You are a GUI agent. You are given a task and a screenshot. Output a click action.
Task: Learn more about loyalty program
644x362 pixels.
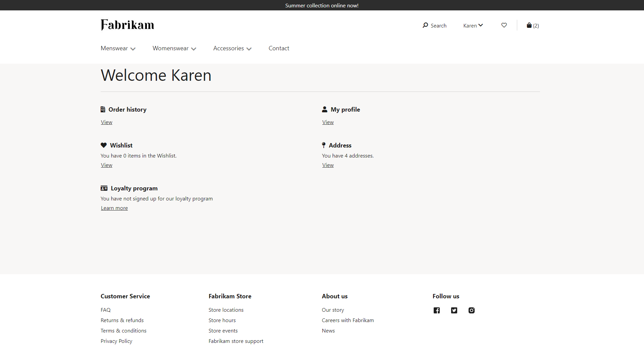(114, 208)
